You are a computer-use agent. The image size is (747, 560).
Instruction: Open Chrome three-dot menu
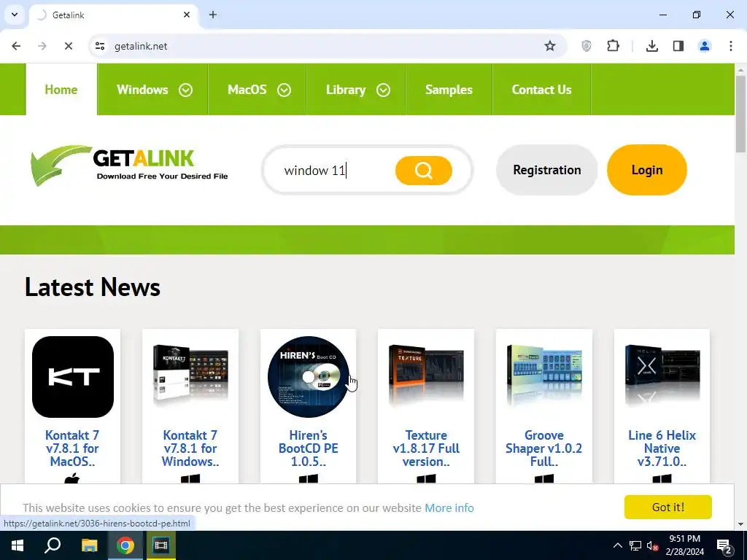pyautogui.click(x=730, y=46)
